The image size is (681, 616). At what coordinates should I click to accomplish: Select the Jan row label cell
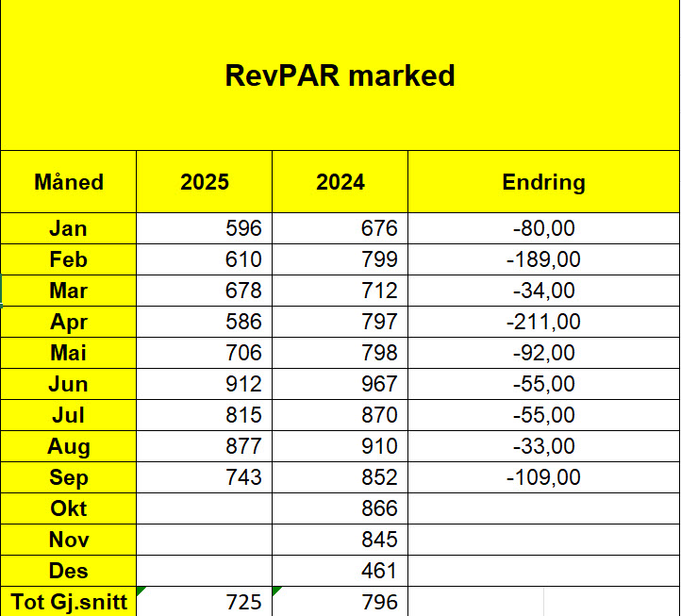click(69, 228)
